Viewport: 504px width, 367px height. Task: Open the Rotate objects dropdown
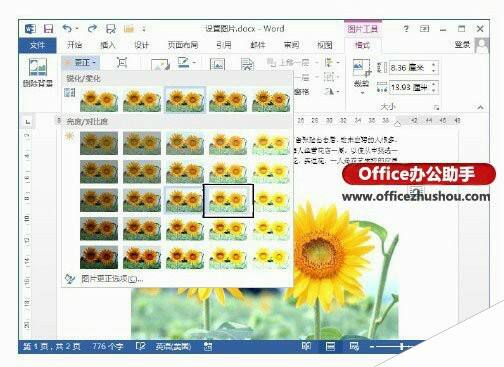click(332, 91)
